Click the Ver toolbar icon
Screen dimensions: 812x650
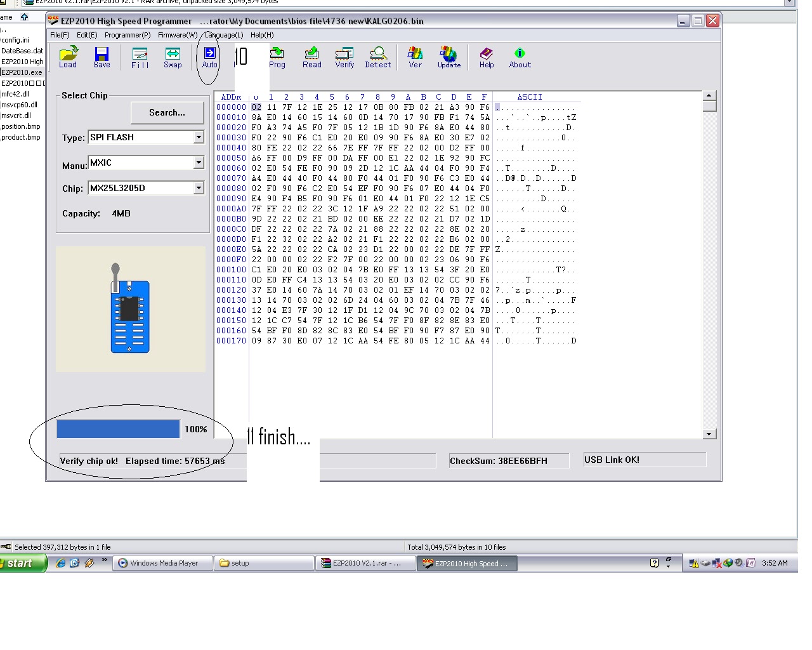pos(415,57)
